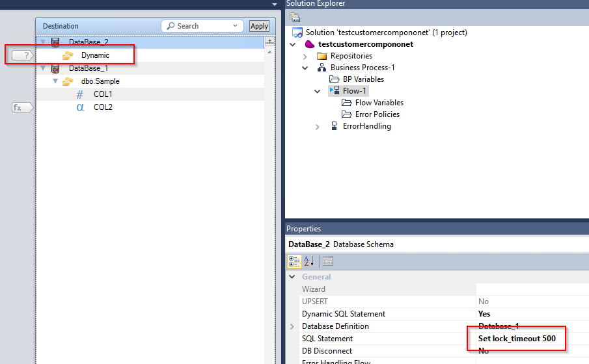Collapse the General properties category

pos(292,277)
